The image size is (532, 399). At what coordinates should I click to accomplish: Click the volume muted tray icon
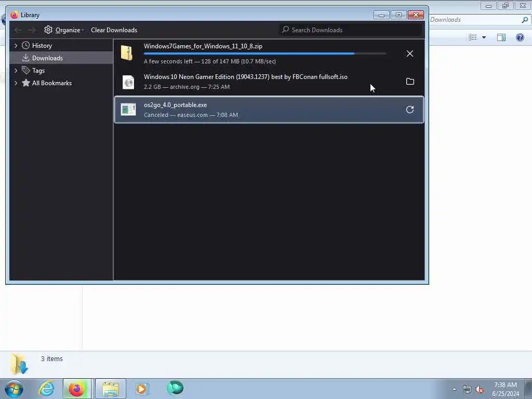point(480,390)
